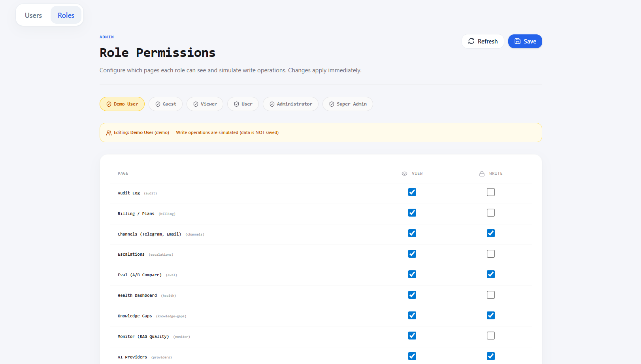Click the shield icon on Guest
This screenshot has width=641, height=364.
tap(158, 104)
